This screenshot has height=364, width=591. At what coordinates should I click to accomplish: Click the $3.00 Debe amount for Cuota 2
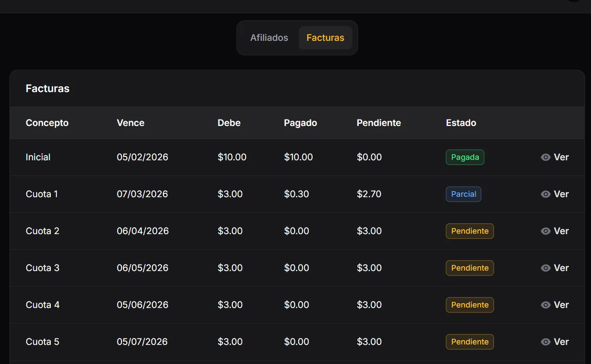[x=230, y=231]
